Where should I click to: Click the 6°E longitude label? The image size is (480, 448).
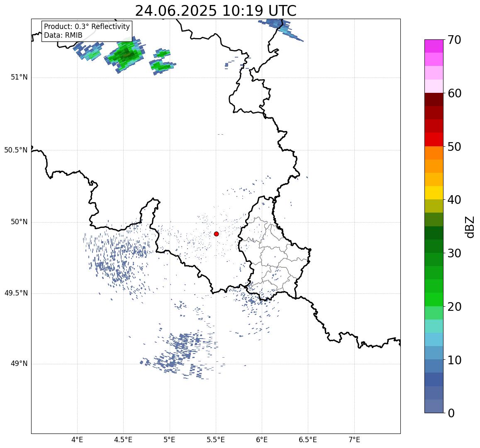click(262, 440)
